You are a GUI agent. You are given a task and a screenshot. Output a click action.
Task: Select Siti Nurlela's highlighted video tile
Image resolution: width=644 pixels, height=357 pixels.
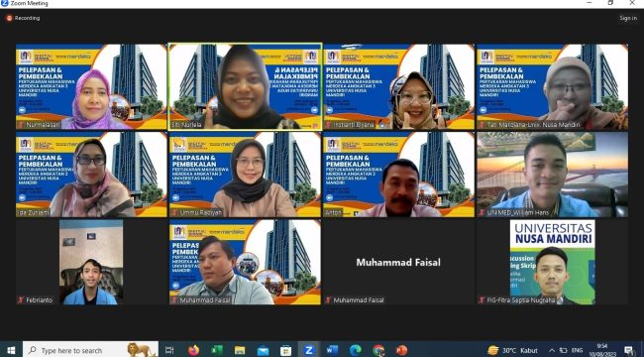pyautogui.click(x=245, y=86)
